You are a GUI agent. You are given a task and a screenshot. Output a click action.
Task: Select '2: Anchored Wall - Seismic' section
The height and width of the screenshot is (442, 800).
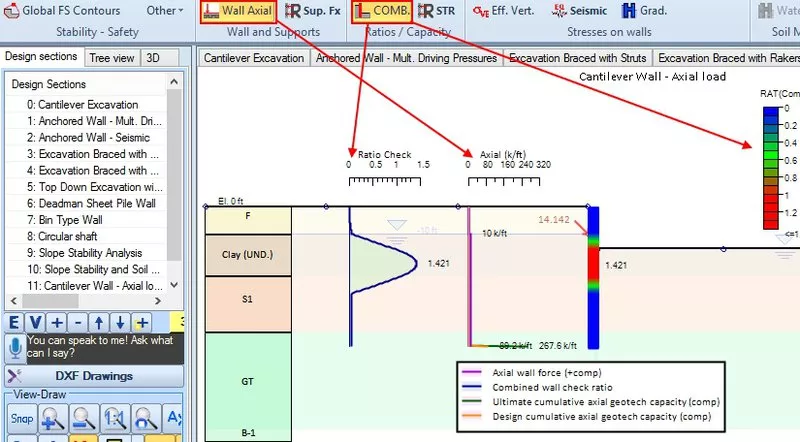pyautogui.click(x=87, y=137)
